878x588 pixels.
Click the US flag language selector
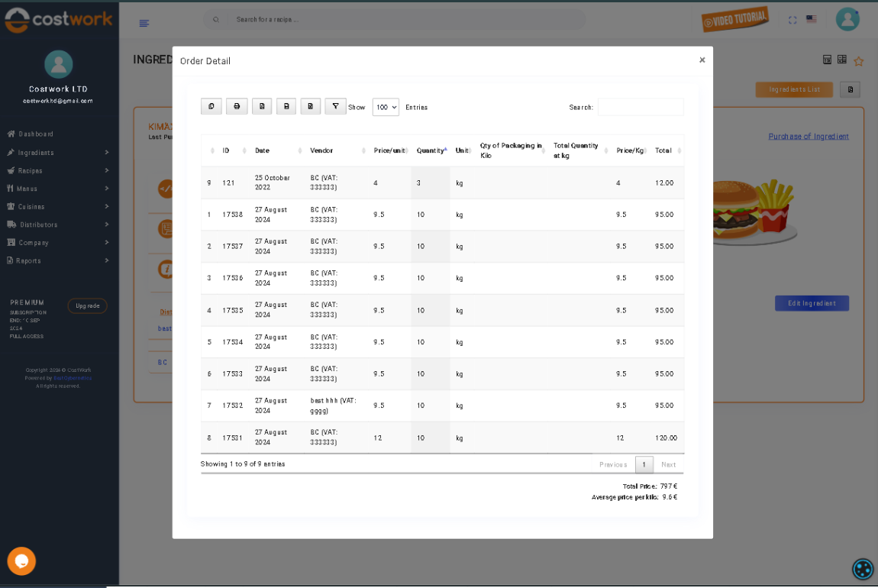(x=811, y=20)
